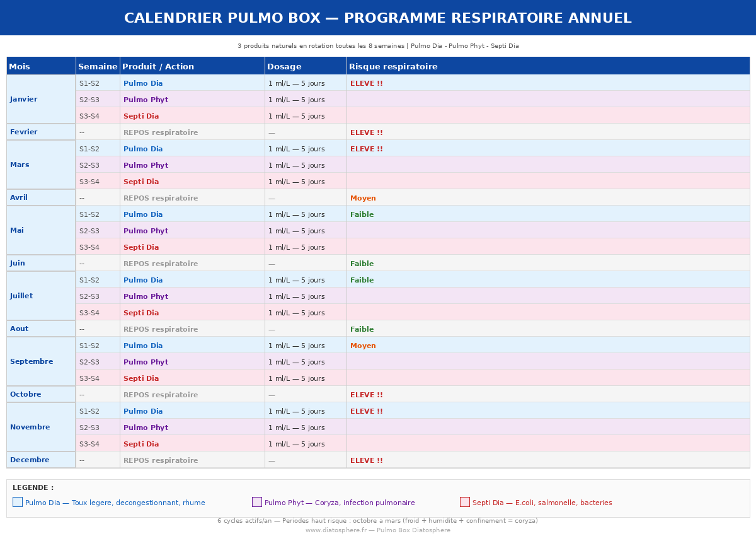This screenshot has height=536, width=756.
Task: Click the ELEVE !! risk in the Octobre row
Action: (367, 395)
